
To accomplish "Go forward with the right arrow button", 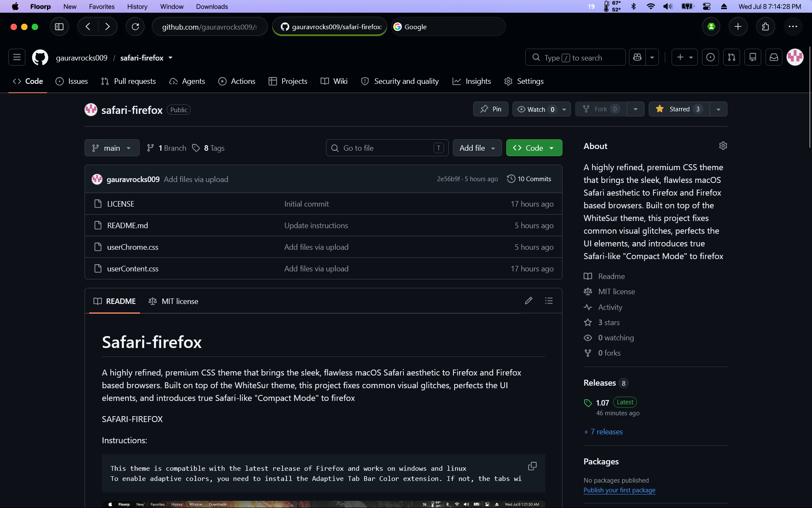I will click(x=107, y=27).
